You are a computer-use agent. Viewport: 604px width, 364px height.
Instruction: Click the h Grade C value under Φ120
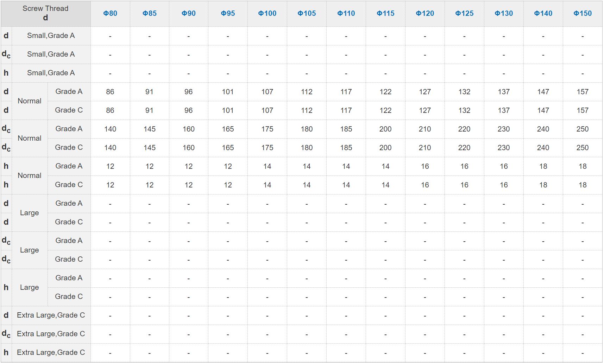click(425, 185)
